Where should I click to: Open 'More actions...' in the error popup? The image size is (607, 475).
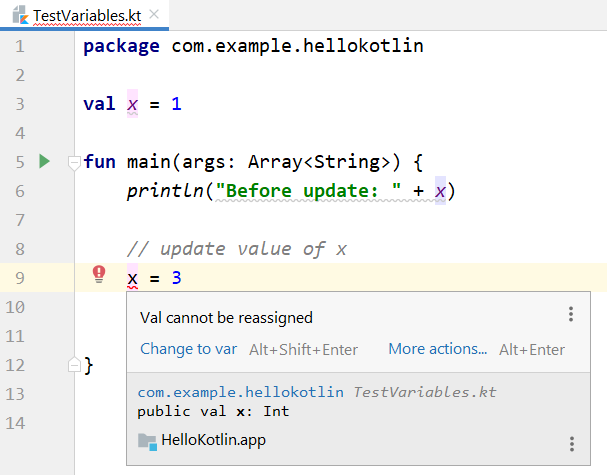coord(437,349)
